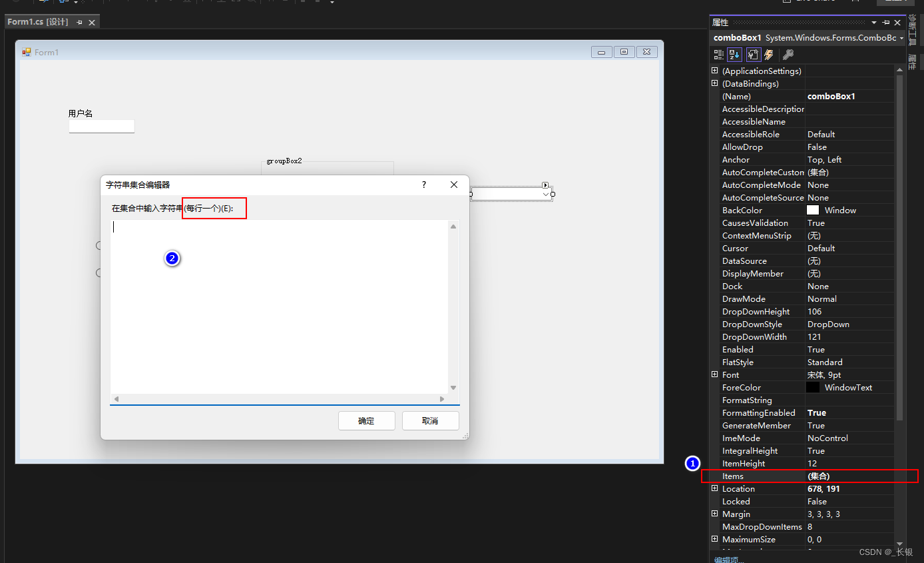This screenshot has height=563, width=924.
Task: Click the dropdown arrow of combo box on form
Action: coord(547,195)
